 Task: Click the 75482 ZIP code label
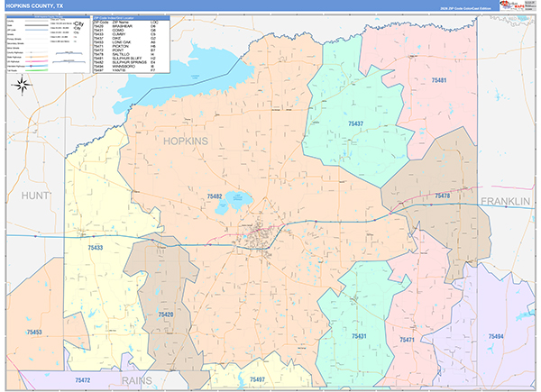[215, 196]
